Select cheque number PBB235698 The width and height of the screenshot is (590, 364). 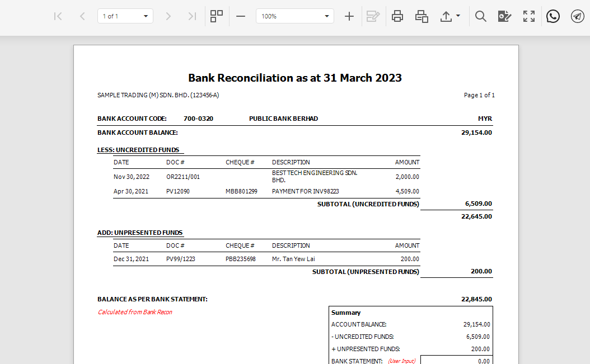pos(241,259)
